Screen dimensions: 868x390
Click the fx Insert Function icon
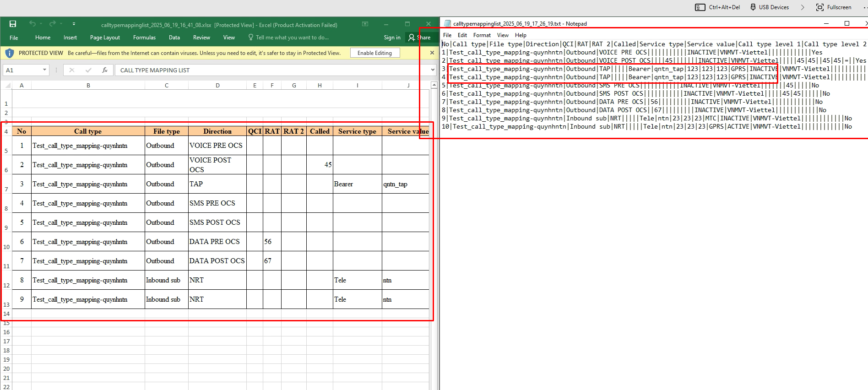[105, 70]
